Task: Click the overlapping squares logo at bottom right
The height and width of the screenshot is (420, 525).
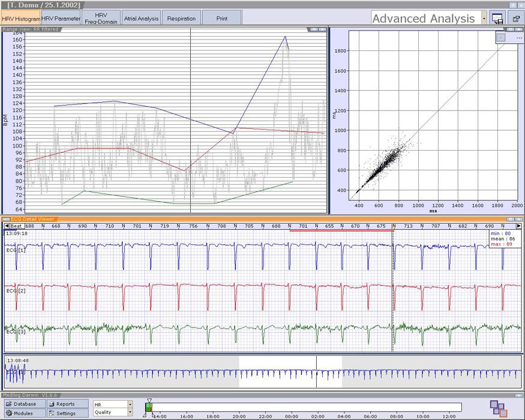Action: 498,409
